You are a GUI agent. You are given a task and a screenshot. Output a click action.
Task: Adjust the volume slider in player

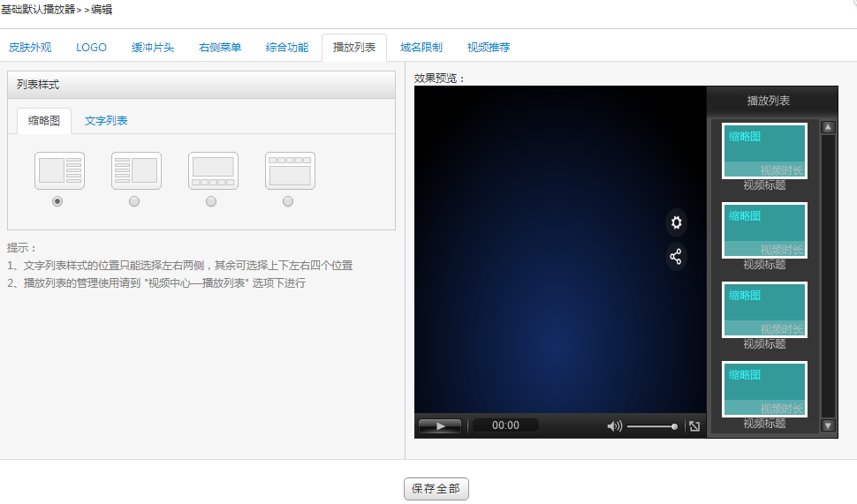pyautogui.click(x=652, y=426)
